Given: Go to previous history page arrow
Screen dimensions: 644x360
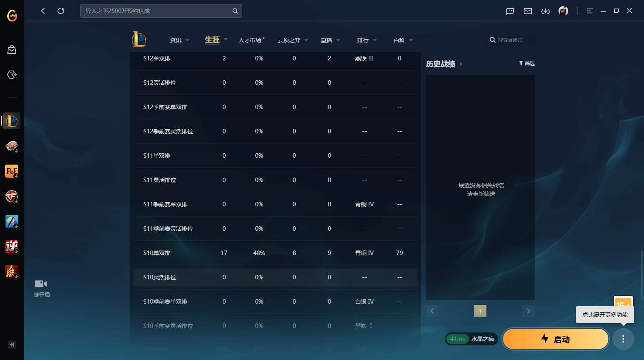Looking at the screenshot, I should tap(432, 311).
